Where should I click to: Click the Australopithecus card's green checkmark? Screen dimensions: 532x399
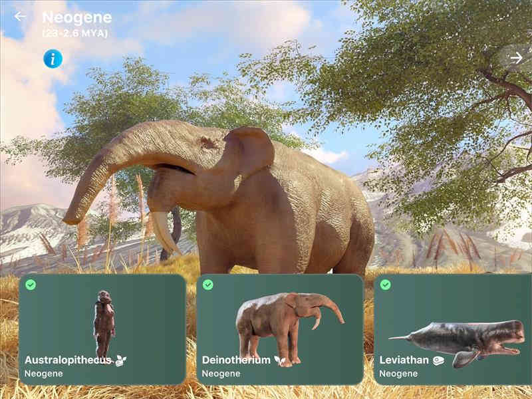pos(31,285)
